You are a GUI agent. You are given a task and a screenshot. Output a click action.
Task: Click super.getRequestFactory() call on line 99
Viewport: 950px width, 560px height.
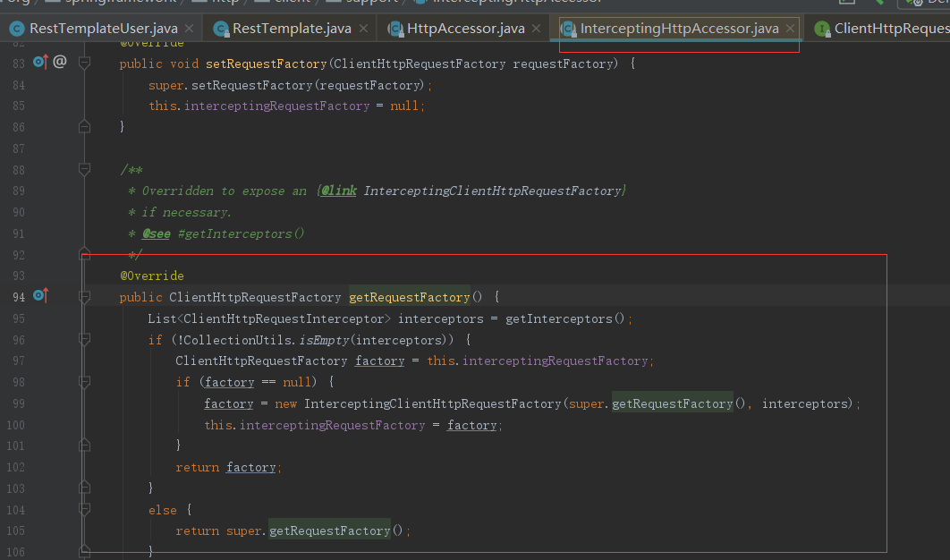(x=657, y=404)
